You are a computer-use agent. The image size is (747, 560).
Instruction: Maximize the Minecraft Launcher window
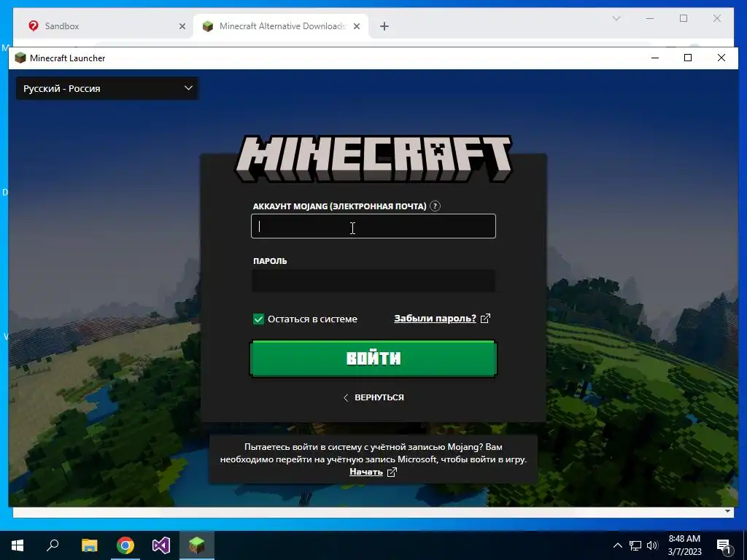coord(687,58)
